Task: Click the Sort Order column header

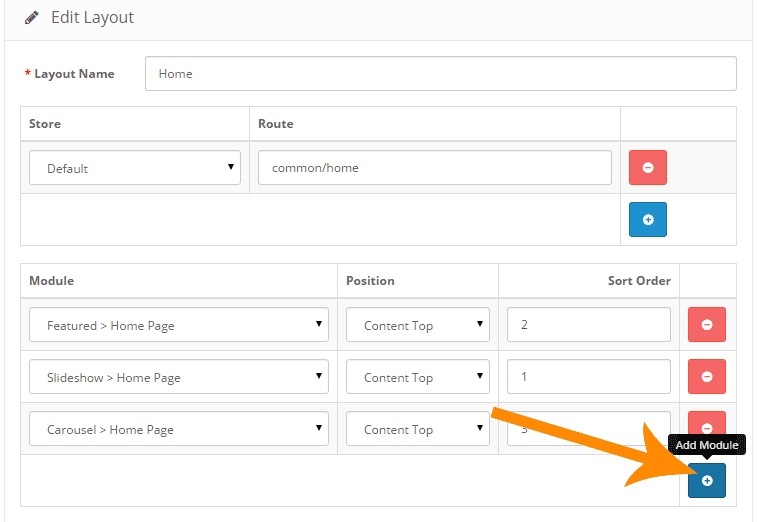Action: tap(639, 280)
